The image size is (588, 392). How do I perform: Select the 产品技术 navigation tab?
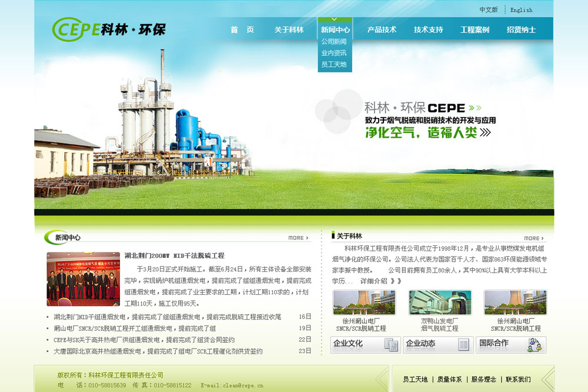pyautogui.click(x=380, y=28)
